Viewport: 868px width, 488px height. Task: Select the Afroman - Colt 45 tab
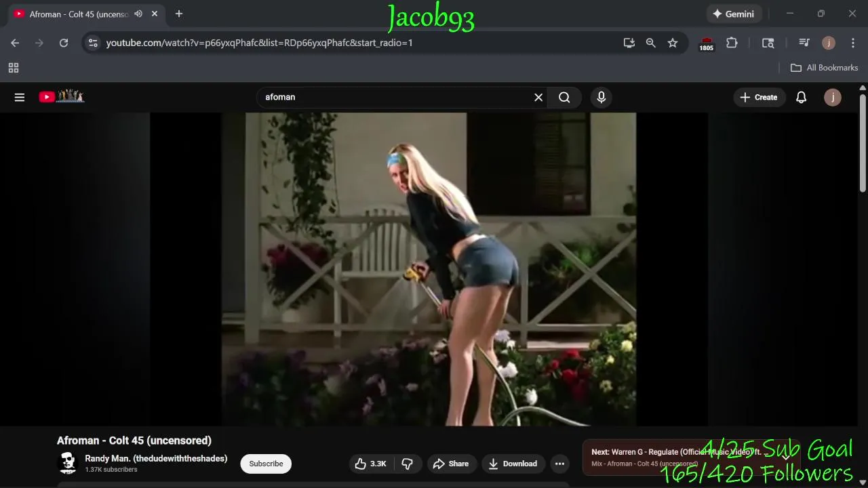click(x=79, y=14)
